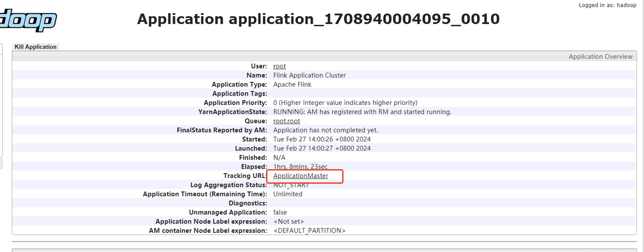Select the 'Flink Application Cluster' name value
The height and width of the screenshot is (252, 644).
(x=309, y=75)
